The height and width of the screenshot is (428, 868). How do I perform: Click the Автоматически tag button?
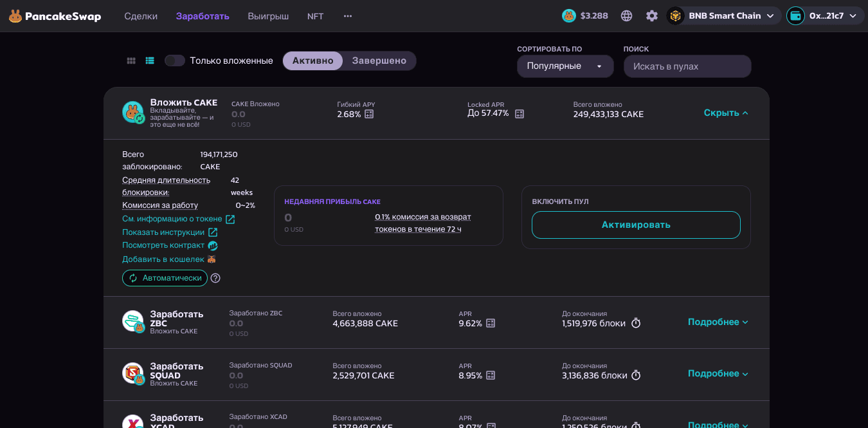pos(165,278)
